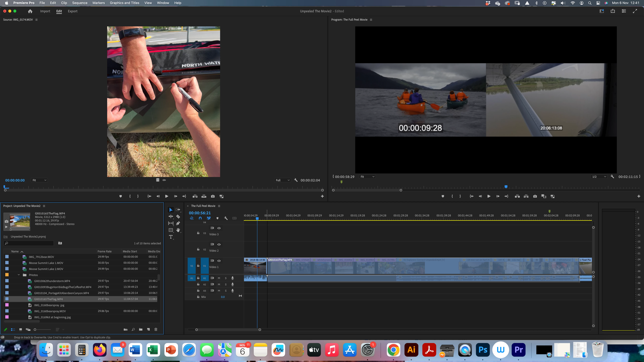Click New Bin folder icon in Project panel
Viewport: 644px width, 362px height.
[141, 329]
